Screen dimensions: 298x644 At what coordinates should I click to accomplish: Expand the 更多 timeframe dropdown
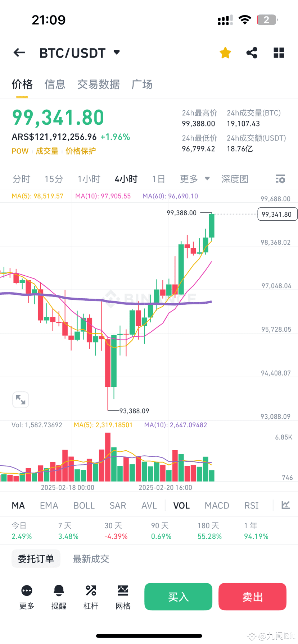tap(194, 179)
